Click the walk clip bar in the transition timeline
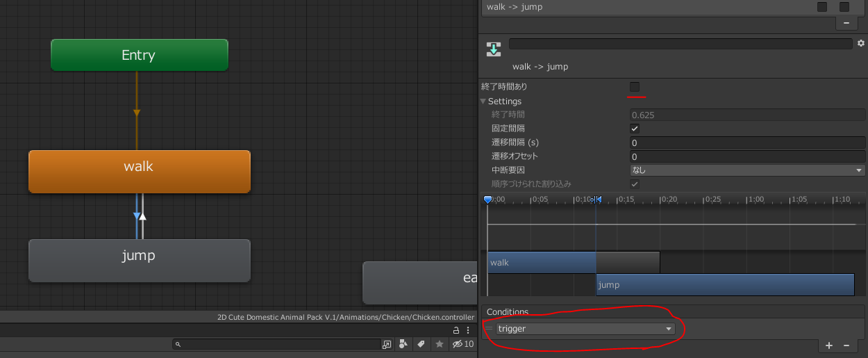868x358 pixels. (542, 263)
